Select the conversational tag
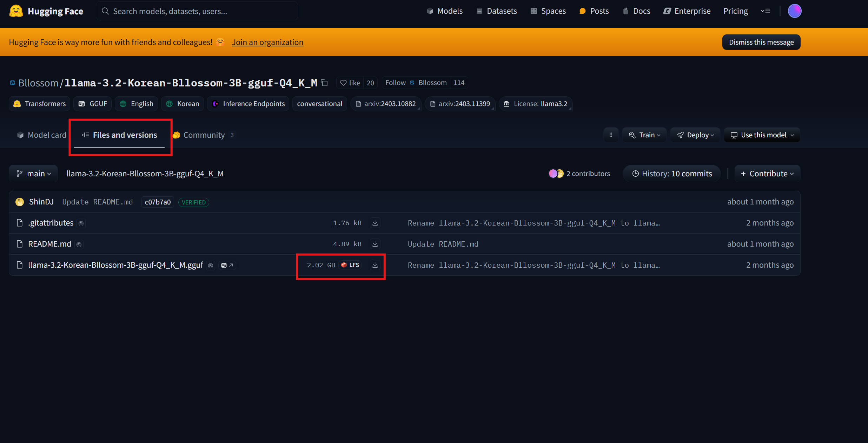Viewport: 868px width, 443px height. pyautogui.click(x=320, y=104)
